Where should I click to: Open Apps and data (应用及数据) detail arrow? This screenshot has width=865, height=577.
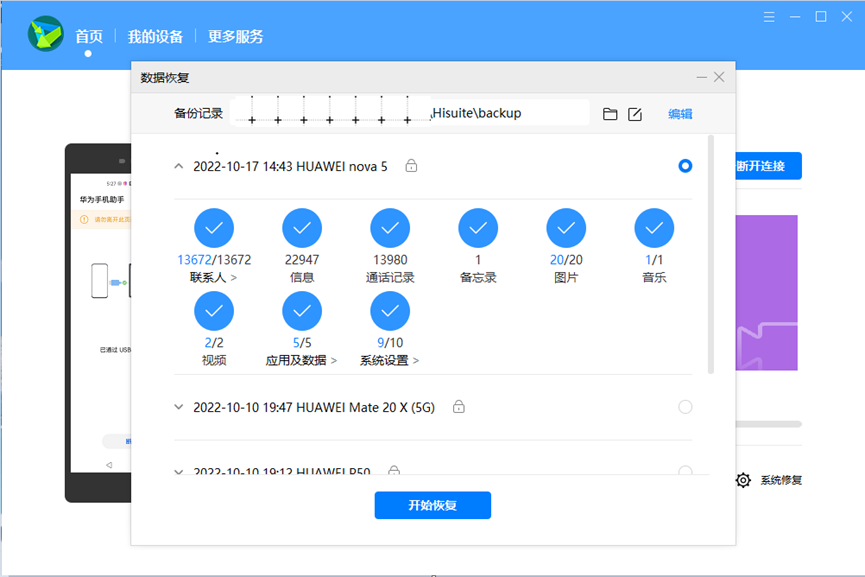[334, 361]
